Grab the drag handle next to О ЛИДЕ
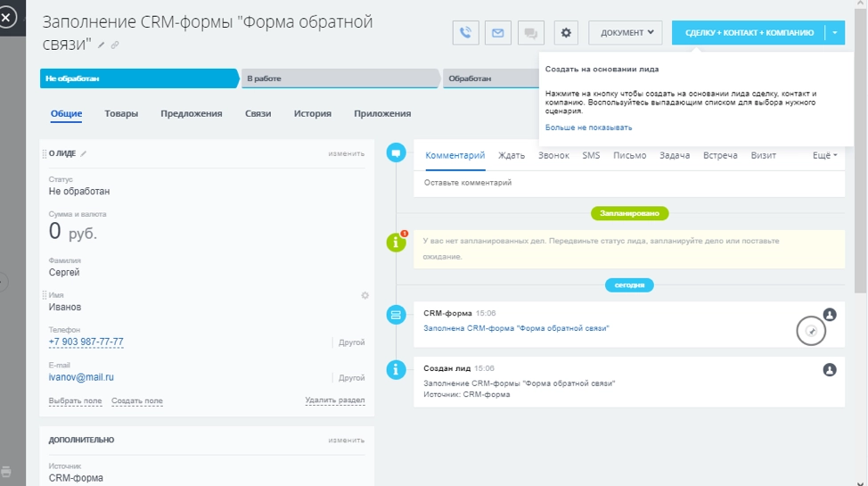Screen dimensions: 868x486 click(45, 154)
